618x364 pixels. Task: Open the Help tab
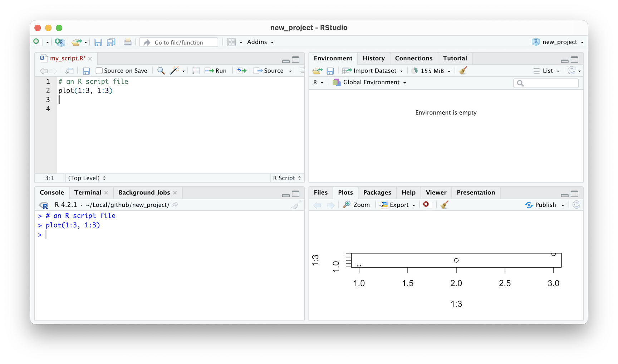coord(409,193)
